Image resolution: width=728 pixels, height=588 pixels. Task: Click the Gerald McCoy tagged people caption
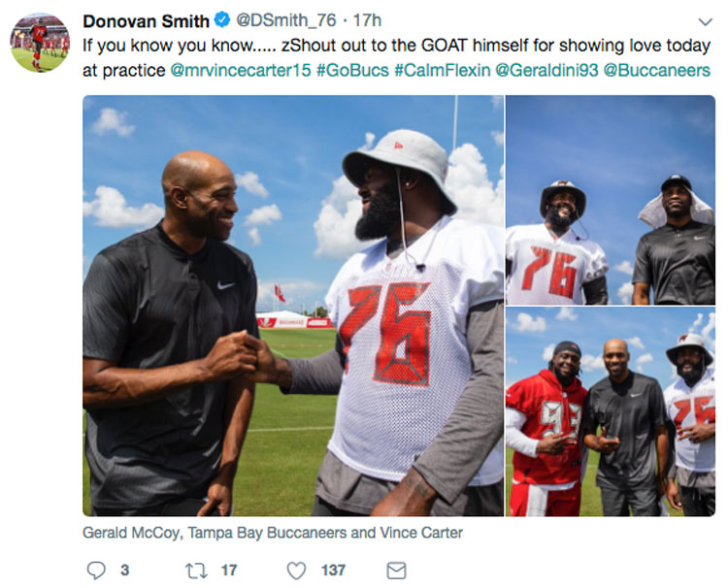[273, 533]
